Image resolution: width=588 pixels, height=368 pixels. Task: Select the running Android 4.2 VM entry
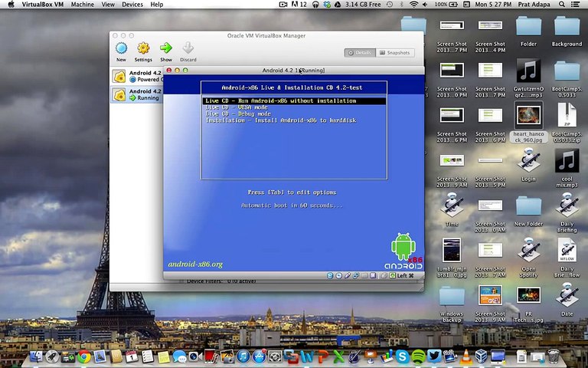click(137, 94)
